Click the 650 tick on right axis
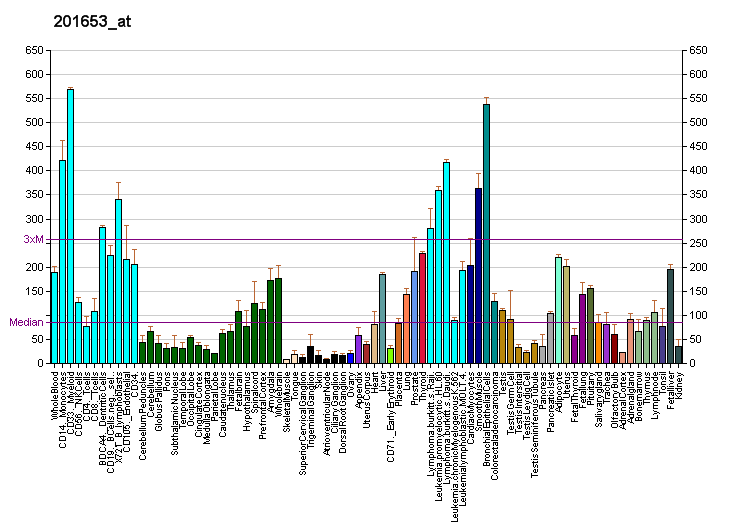732x530 pixels. point(696,50)
